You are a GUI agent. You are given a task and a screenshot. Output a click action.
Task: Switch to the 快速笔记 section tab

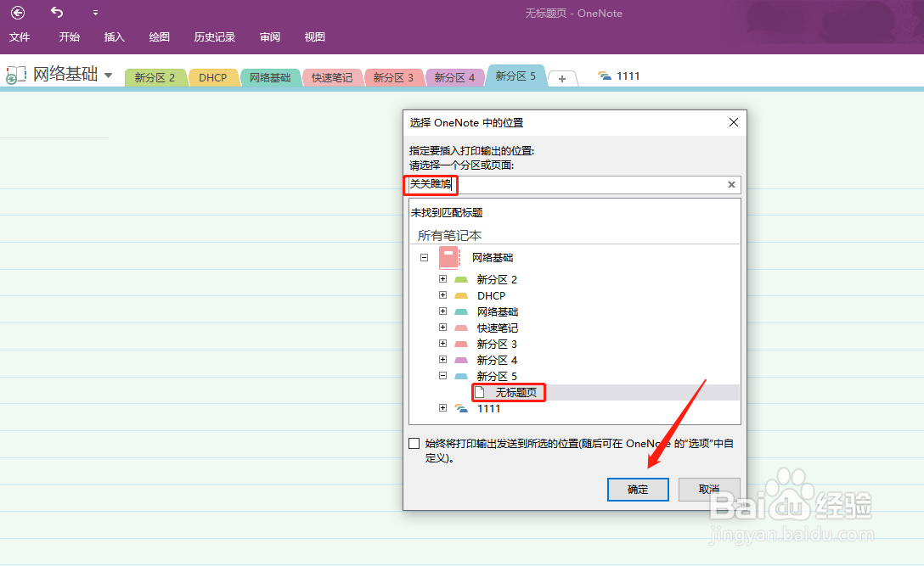tap(332, 77)
